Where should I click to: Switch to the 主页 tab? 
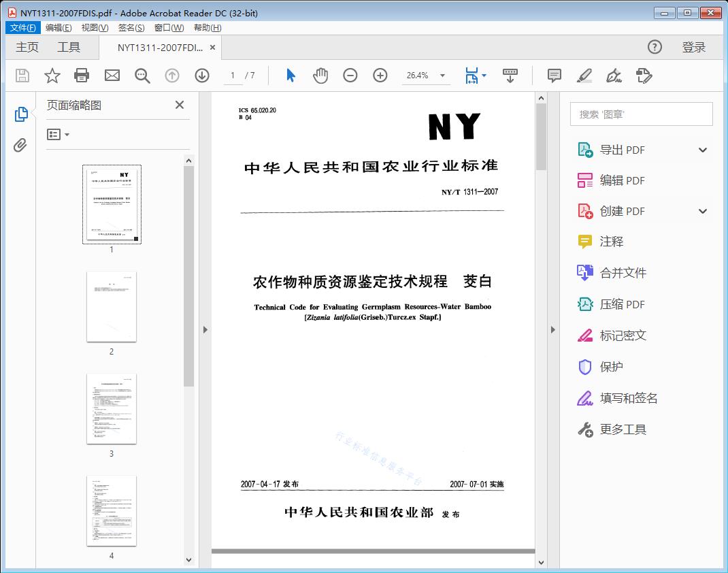pyautogui.click(x=27, y=47)
